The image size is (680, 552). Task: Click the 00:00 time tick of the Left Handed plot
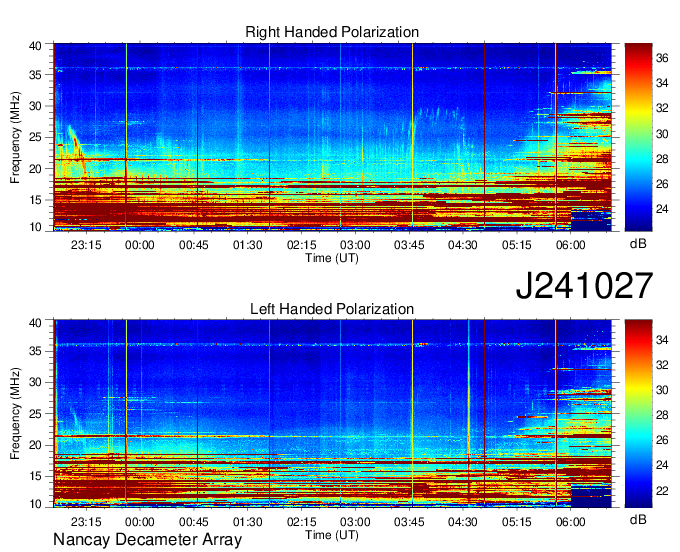click(x=140, y=522)
